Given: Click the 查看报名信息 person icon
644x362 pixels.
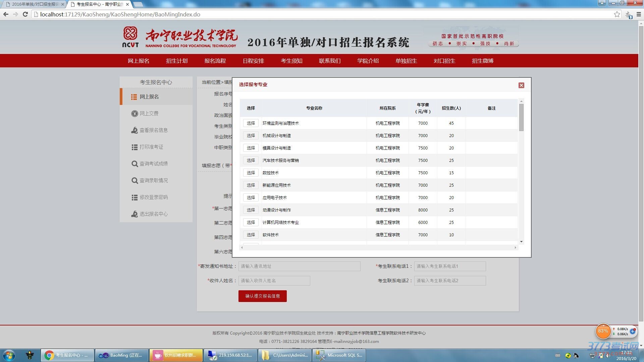Looking at the screenshot, I should pyautogui.click(x=135, y=130).
